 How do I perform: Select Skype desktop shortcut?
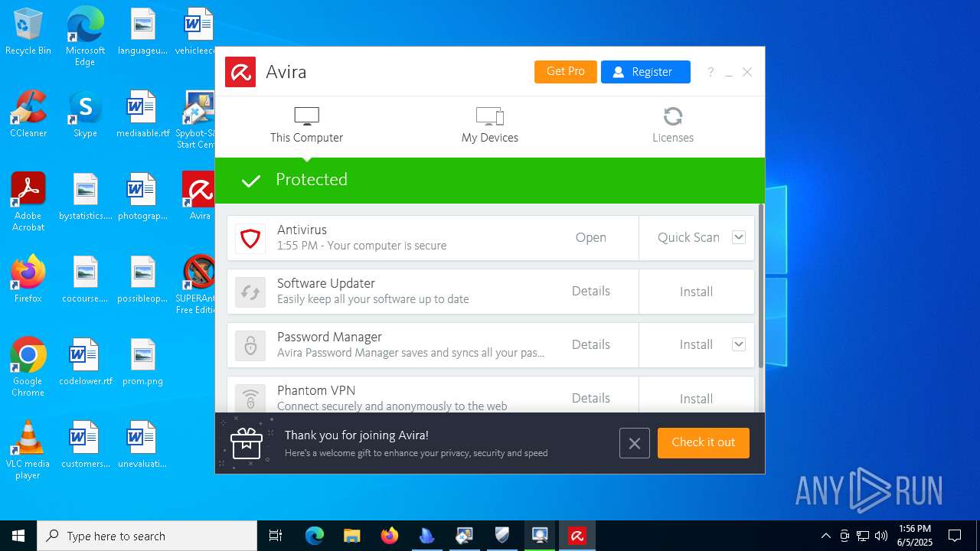tap(85, 115)
